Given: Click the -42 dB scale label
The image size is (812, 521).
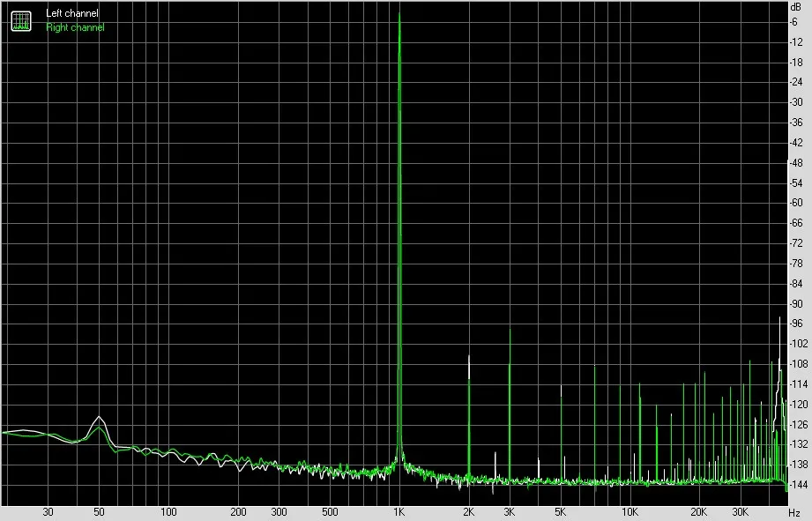Looking at the screenshot, I should [796, 143].
